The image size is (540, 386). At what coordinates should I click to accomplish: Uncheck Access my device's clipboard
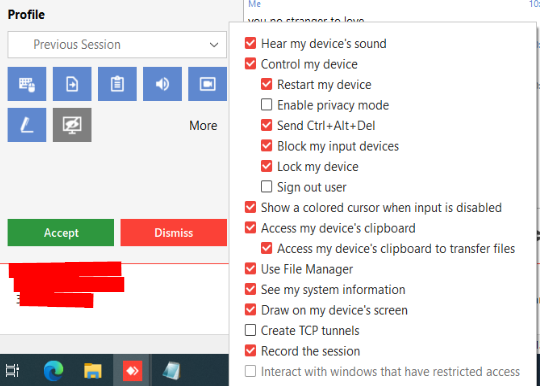(x=250, y=228)
